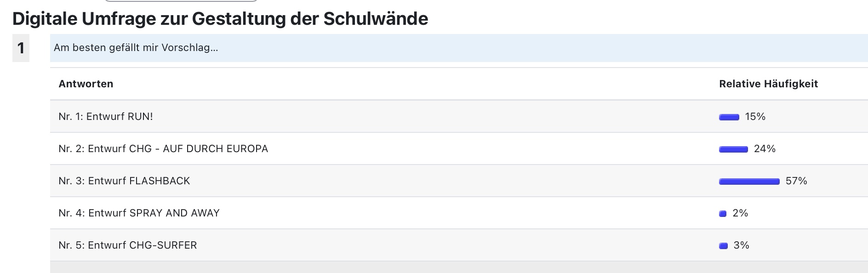Click the 'Antworten' column header
The image size is (868, 273).
click(86, 84)
